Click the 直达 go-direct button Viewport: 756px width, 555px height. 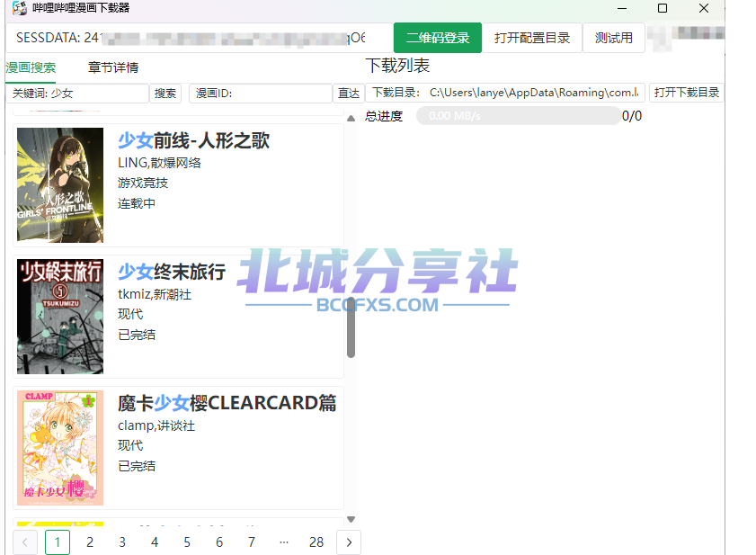point(348,94)
